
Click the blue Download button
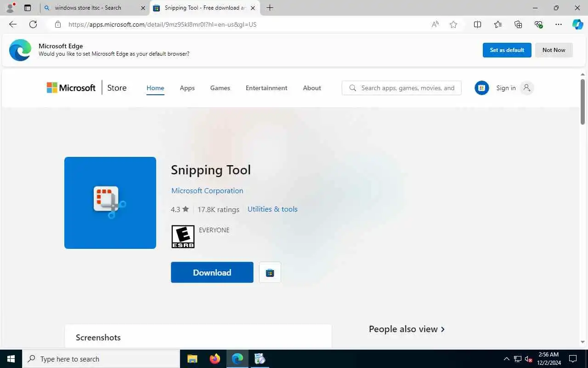(x=212, y=273)
